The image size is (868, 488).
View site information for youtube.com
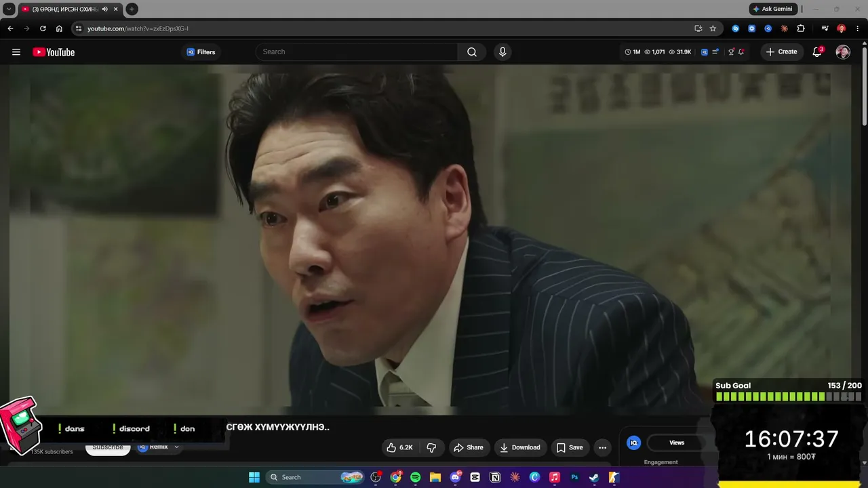79,28
